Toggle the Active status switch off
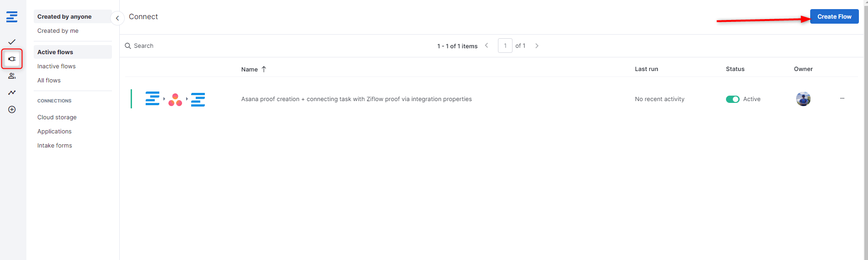This screenshot has height=260, width=868. [732, 99]
